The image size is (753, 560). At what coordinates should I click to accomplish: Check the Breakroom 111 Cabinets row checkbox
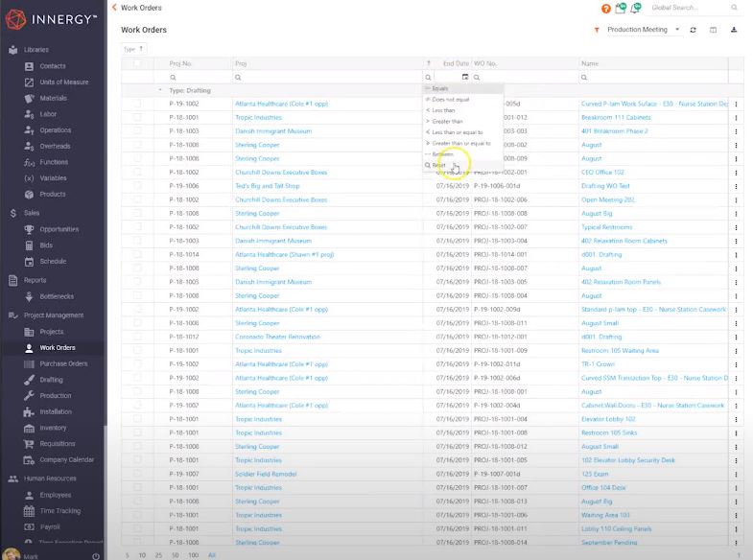coord(137,117)
